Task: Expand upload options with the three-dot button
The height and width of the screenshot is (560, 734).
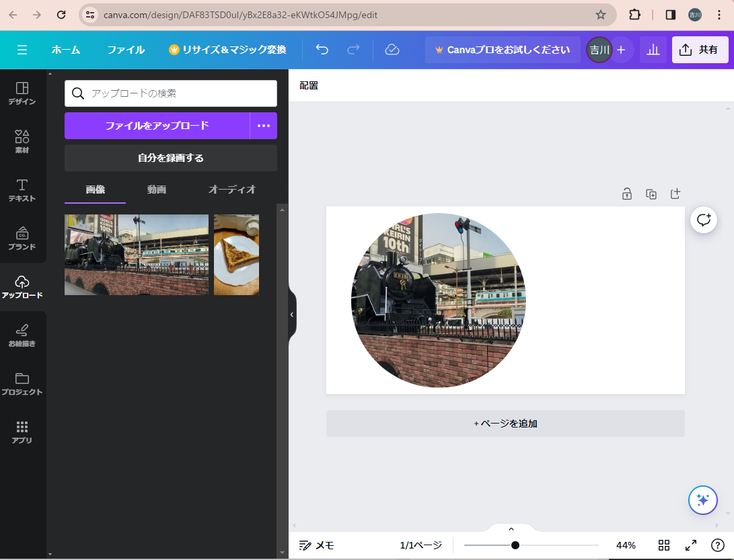Action: [263, 126]
